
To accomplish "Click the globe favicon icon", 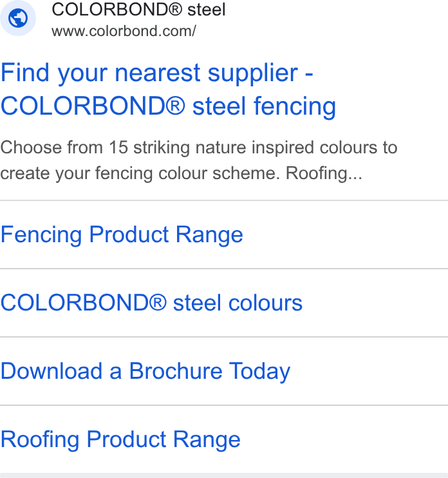I will (17, 18).
